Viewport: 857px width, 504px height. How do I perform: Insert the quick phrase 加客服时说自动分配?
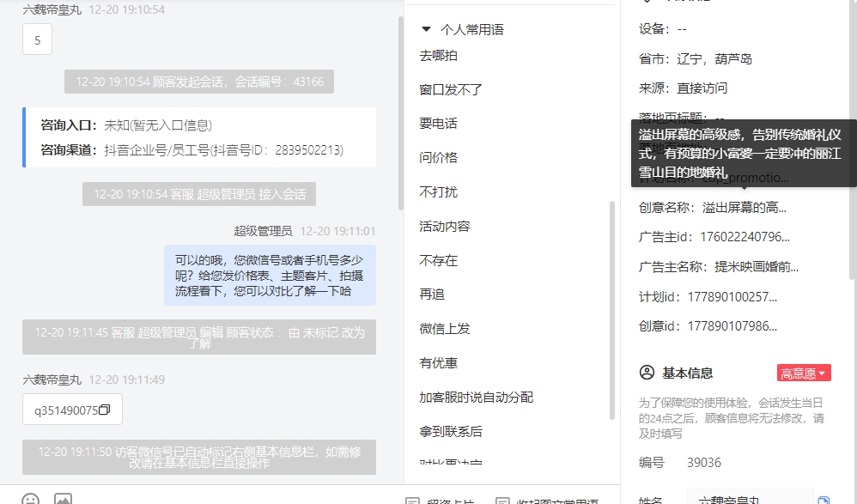point(476,398)
